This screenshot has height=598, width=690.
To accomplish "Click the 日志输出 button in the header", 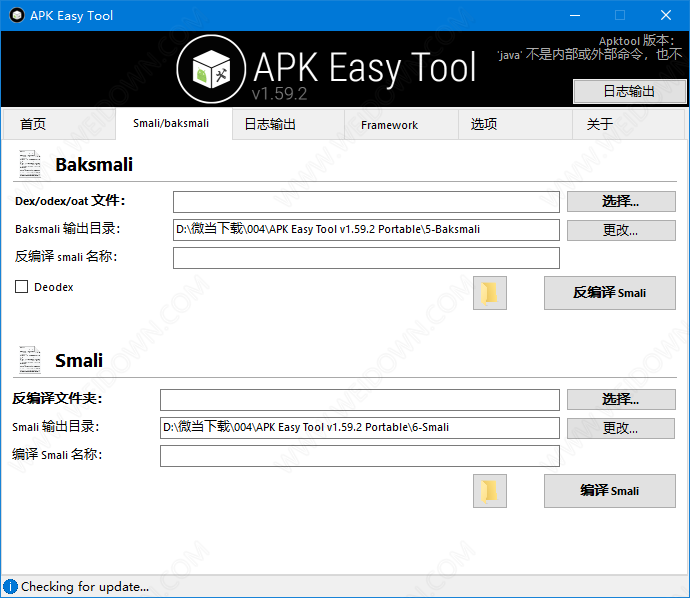I will click(x=629, y=92).
